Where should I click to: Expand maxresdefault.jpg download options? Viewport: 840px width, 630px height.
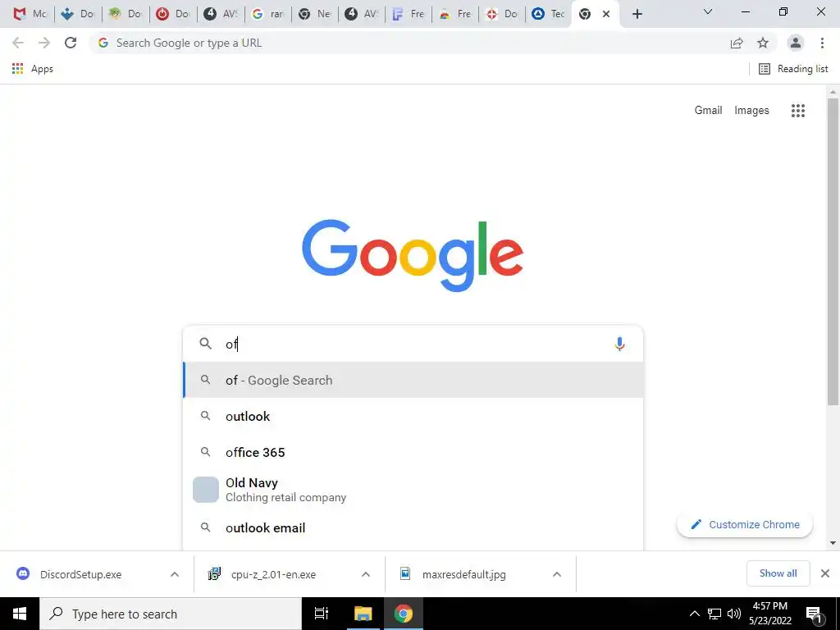point(557,574)
